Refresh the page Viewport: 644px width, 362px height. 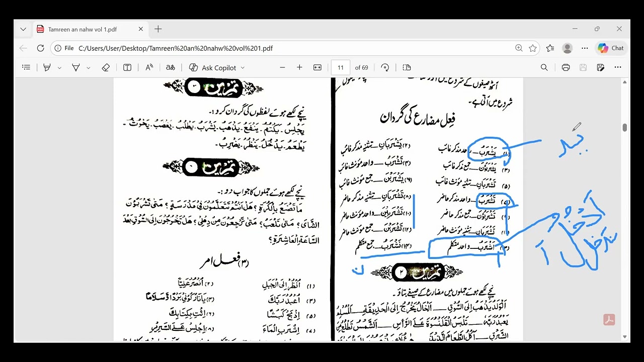(x=40, y=48)
